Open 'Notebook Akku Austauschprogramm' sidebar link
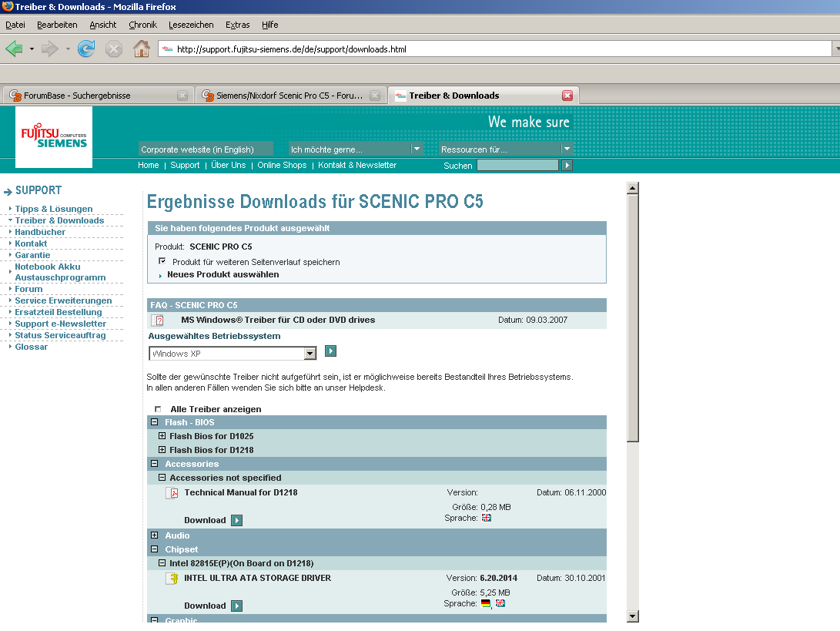840x631 pixels. pyautogui.click(x=60, y=272)
